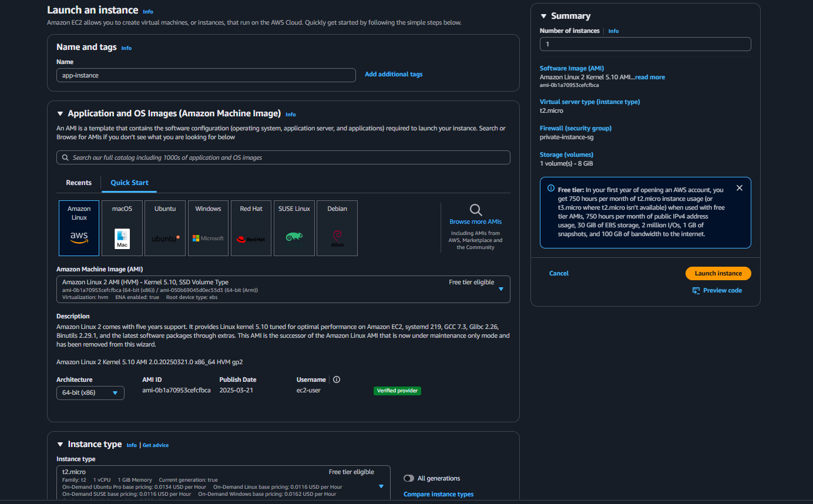Click the Free tier info icon

tap(551, 189)
